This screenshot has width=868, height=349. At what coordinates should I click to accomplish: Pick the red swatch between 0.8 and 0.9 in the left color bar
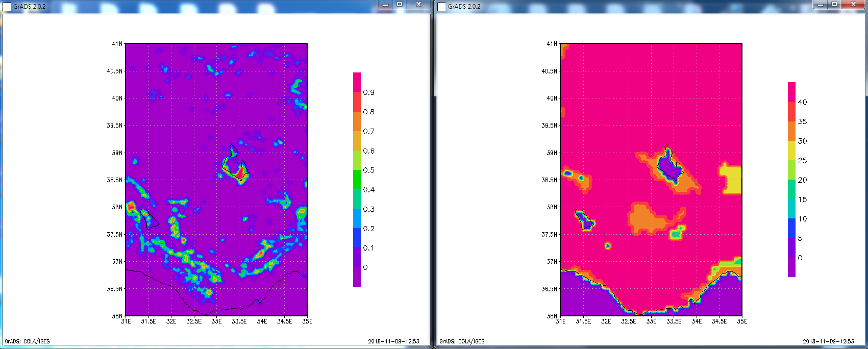[357, 102]
